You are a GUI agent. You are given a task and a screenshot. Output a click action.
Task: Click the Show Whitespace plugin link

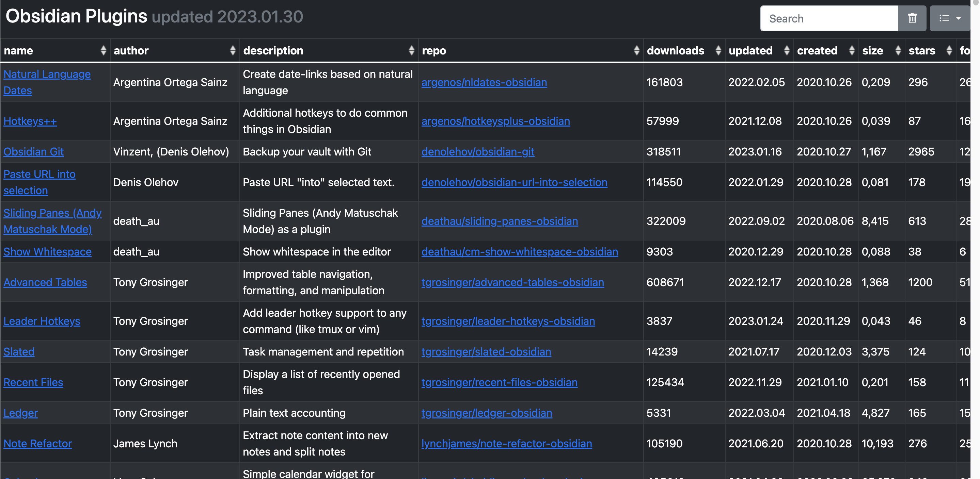coord(48,252)
